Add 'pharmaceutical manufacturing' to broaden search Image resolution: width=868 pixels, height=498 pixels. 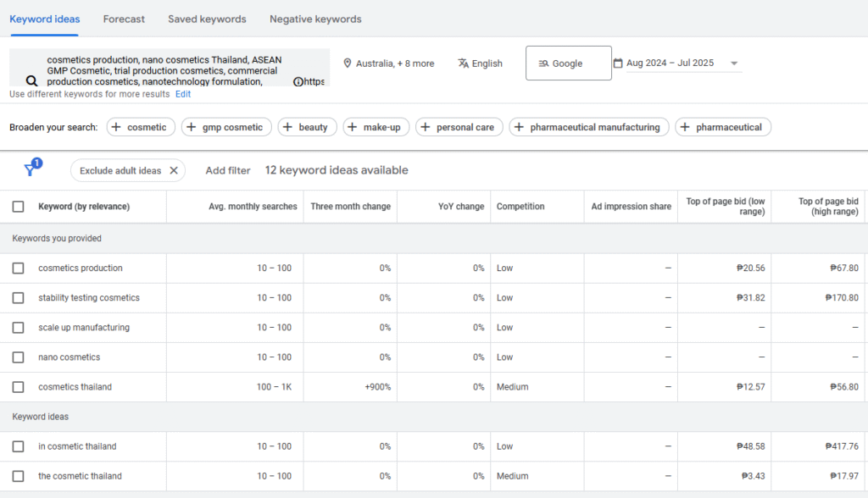(x=587, y=127)
